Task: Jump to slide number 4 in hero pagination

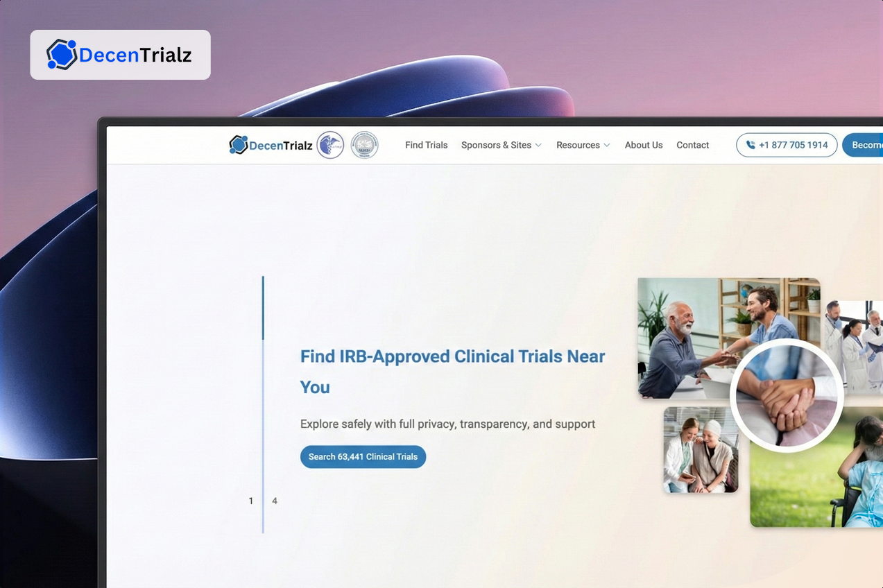Action: tap(275, 501)
